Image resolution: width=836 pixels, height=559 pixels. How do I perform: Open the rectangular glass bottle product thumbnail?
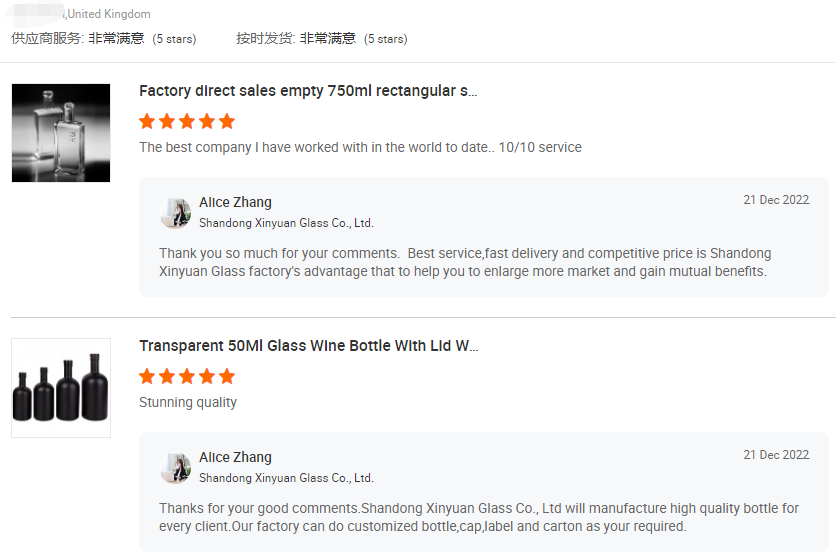(x=61, y=133)
